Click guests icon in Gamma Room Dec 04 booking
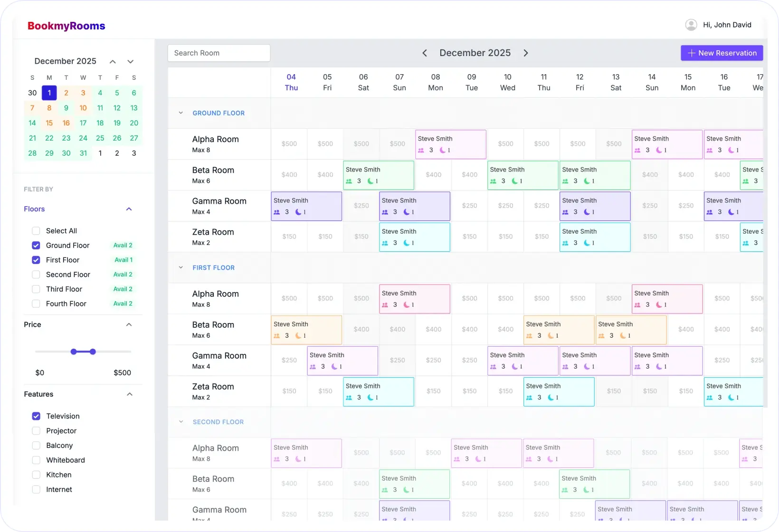The height and width of the screenshot is (532, 779). [x=277, y=212]
